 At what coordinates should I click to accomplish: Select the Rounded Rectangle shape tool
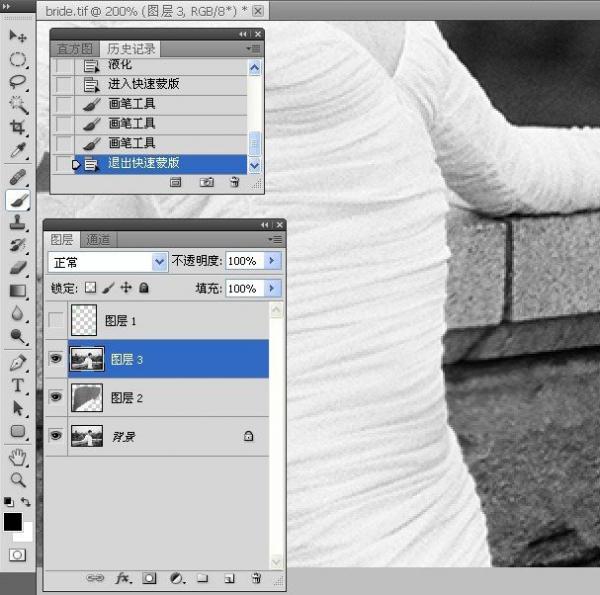tap(18, 431)
